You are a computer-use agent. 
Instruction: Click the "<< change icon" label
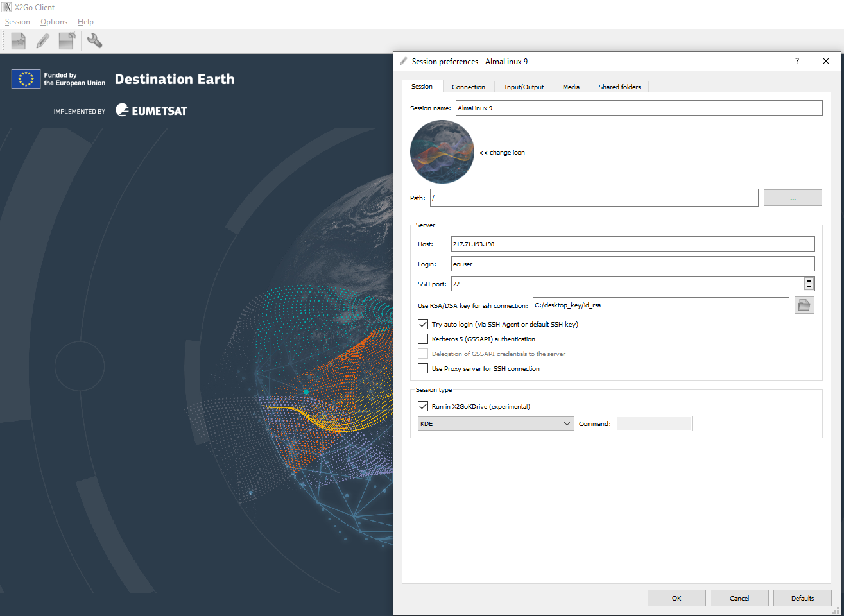click(x=502, y=153)
